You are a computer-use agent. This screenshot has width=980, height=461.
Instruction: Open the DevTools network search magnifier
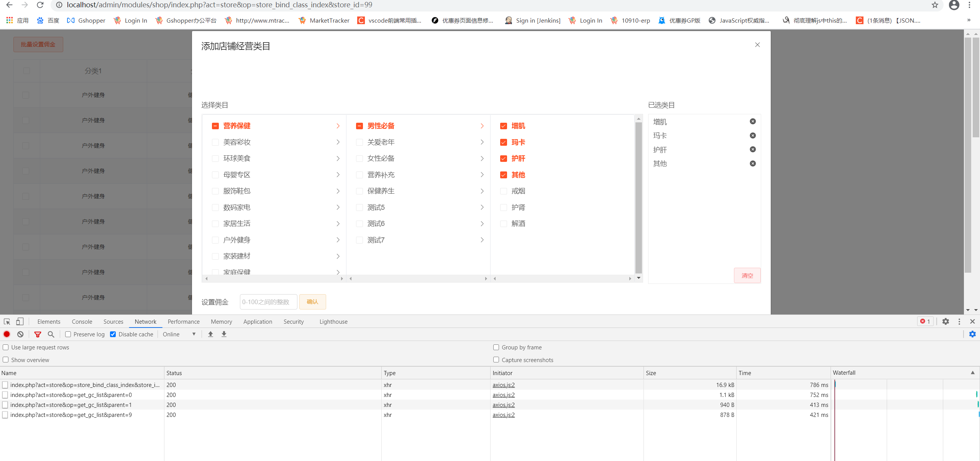[x=51, y=334]
